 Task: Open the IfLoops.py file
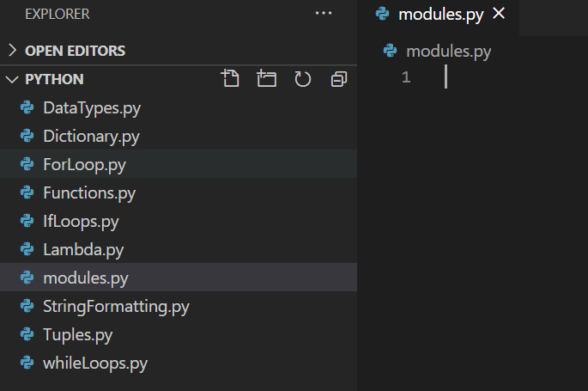(81, 221)
